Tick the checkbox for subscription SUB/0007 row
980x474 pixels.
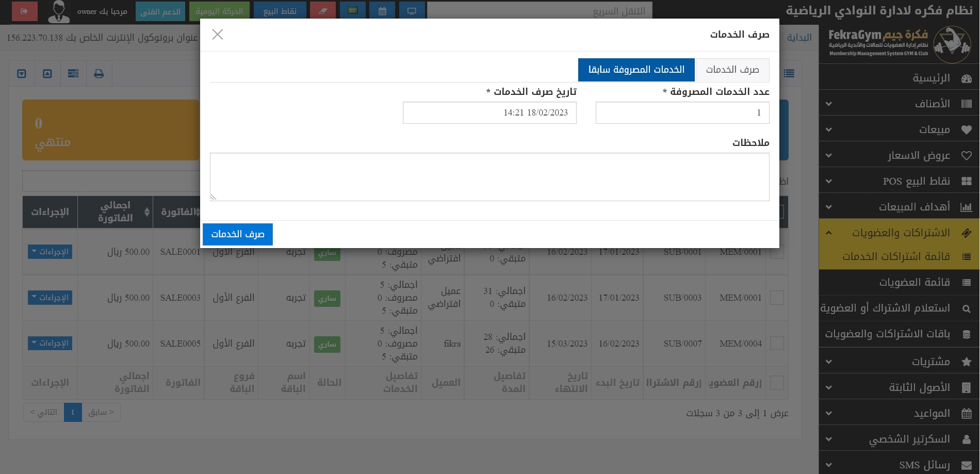[776, 344]
